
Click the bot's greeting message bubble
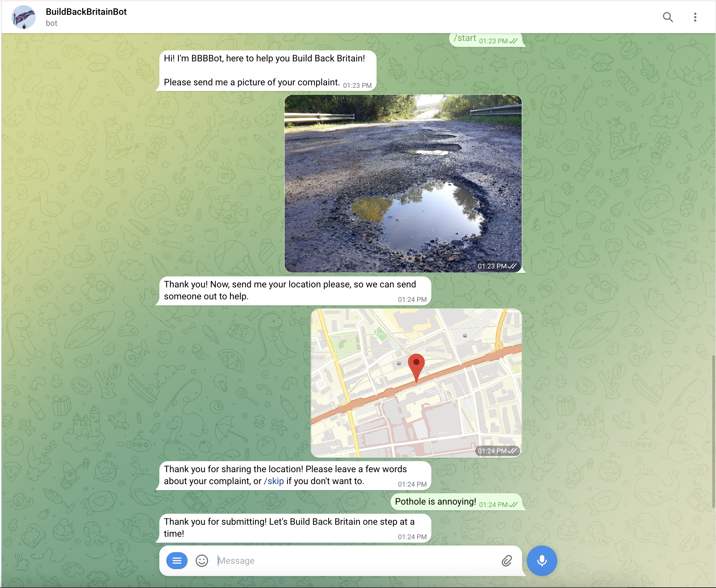point(264,71)
